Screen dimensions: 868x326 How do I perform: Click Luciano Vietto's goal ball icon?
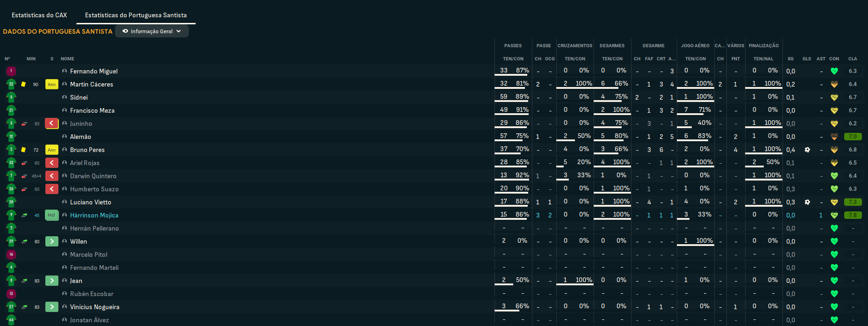(x=807, y=202)
